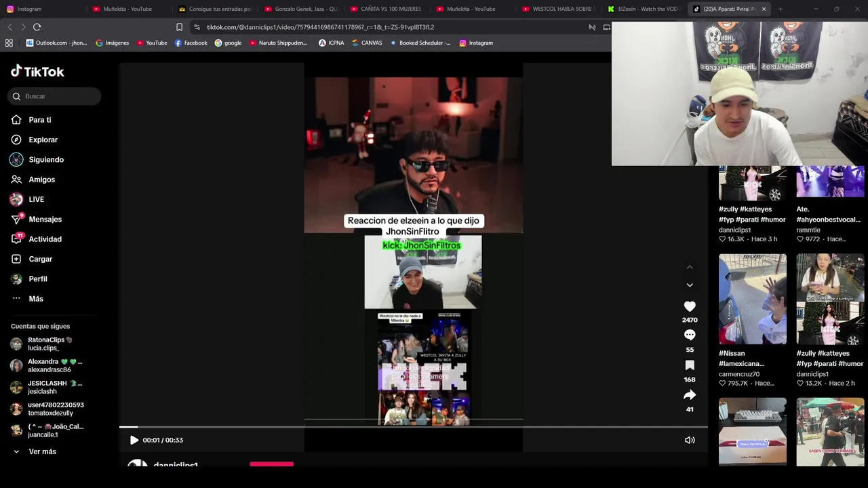Open Booked Scheduler bookmark

tap(420, 43)
